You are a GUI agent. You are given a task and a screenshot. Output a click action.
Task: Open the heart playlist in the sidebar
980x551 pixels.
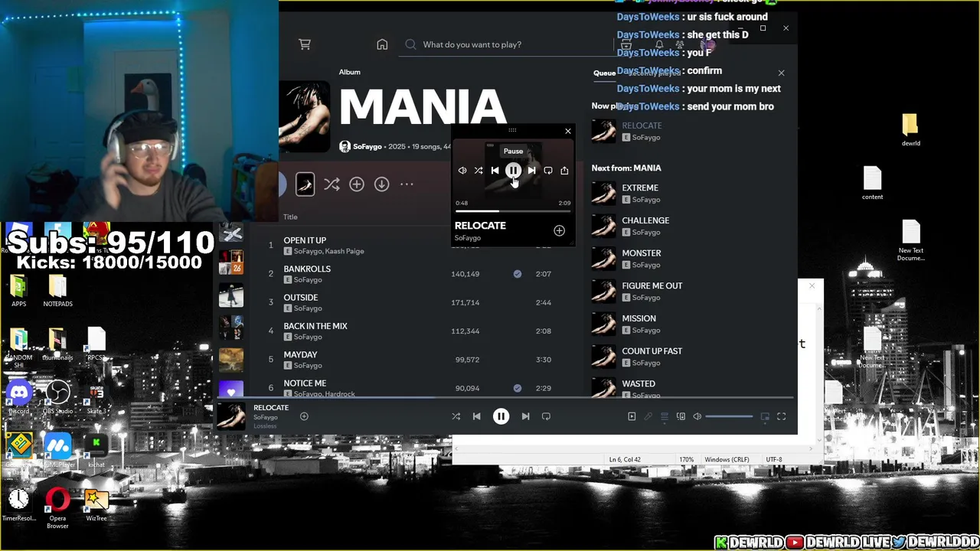click(231, 390)
